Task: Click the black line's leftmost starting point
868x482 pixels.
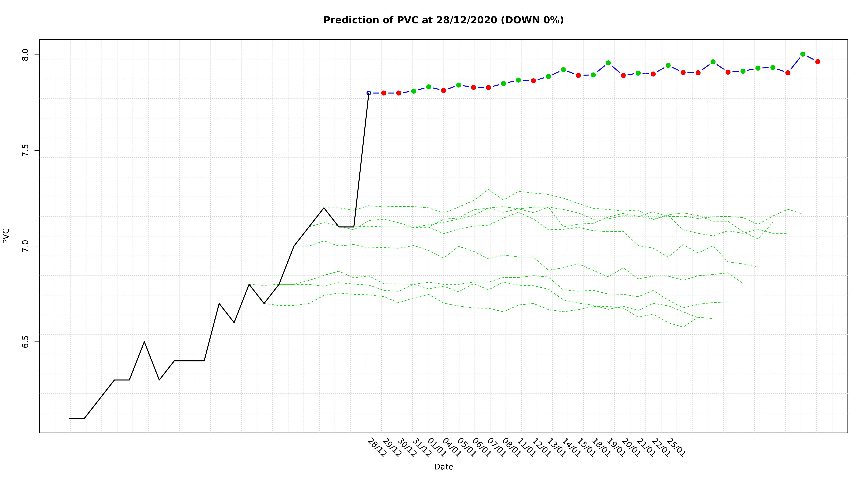Action: pyautogui.click(x=70, y=418)
